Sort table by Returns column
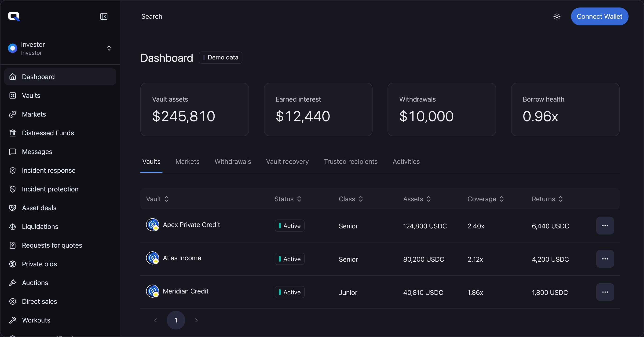 click(548, 199)
